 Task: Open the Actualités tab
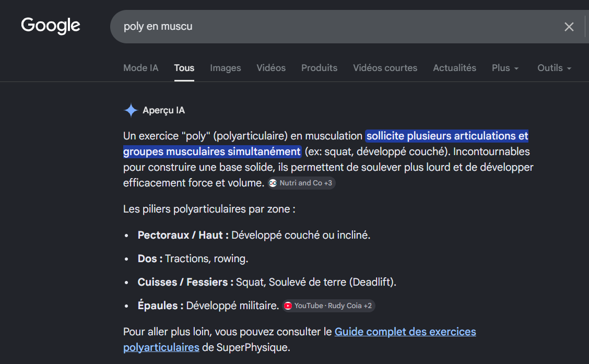[x=454, y=68]
